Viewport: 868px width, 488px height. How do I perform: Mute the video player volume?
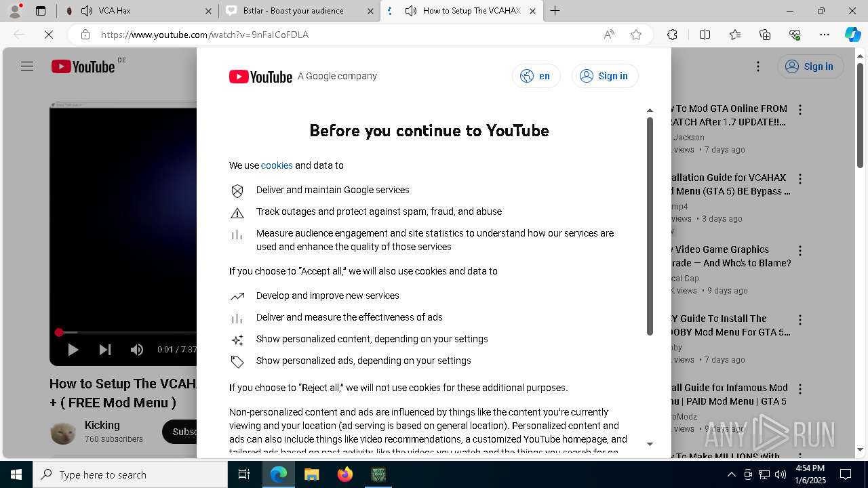[137, 350]
